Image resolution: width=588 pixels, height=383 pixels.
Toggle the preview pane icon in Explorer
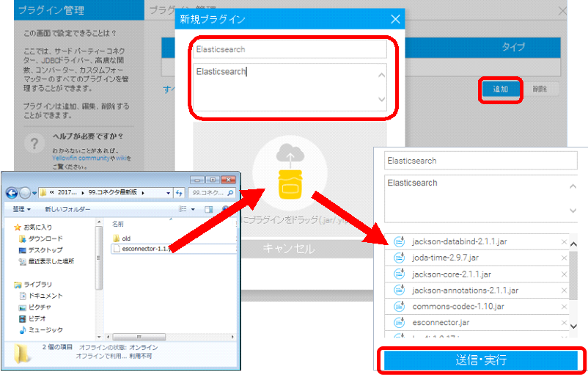pos(209,209)
